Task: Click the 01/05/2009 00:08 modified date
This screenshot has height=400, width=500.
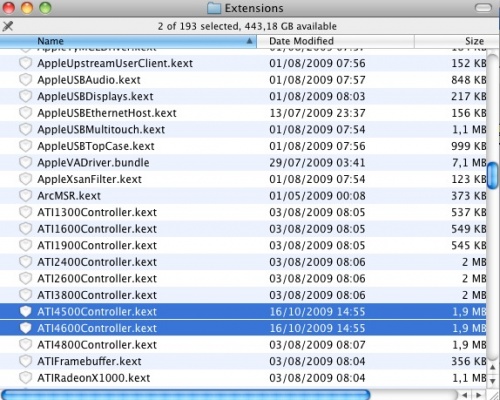Action: [317, 196]
